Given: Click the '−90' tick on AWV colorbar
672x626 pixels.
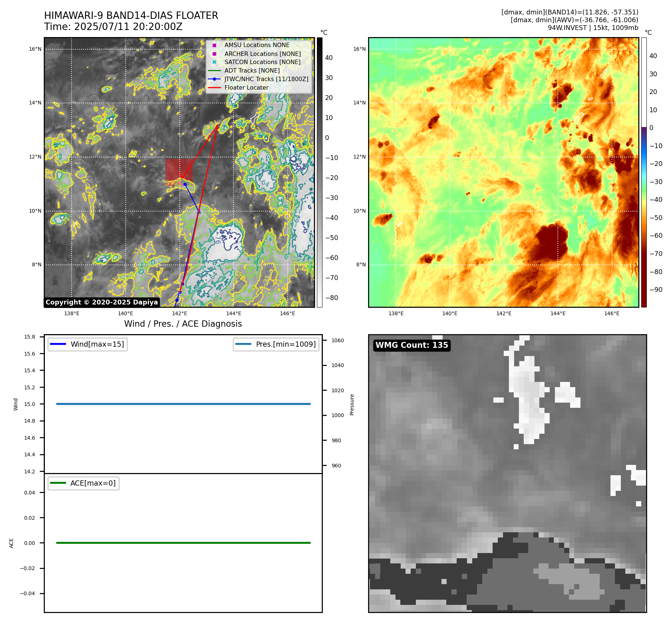Looking at the screenshot, I should 656,290.
